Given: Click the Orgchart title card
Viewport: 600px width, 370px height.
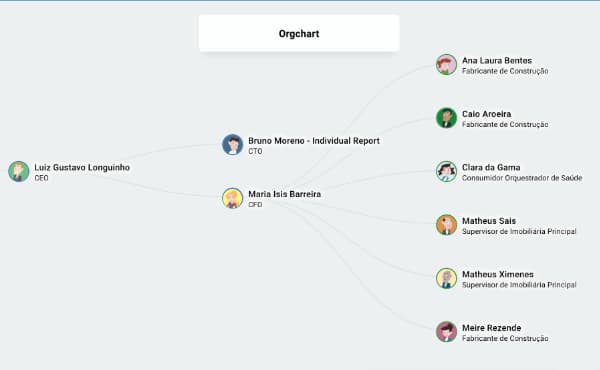Looking at the screenshot, I should click(x=299, y=33).
